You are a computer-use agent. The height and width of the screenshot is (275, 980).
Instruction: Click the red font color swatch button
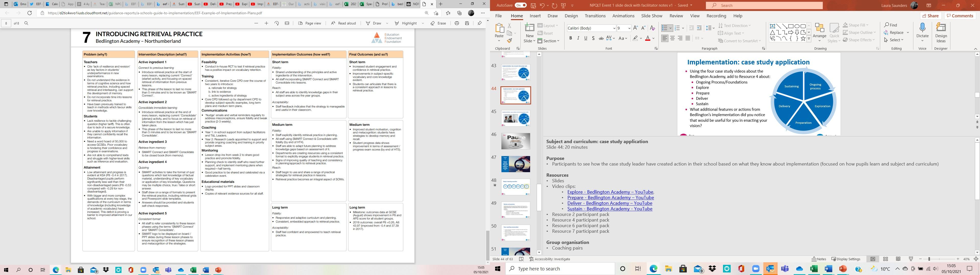pos(648,38)
